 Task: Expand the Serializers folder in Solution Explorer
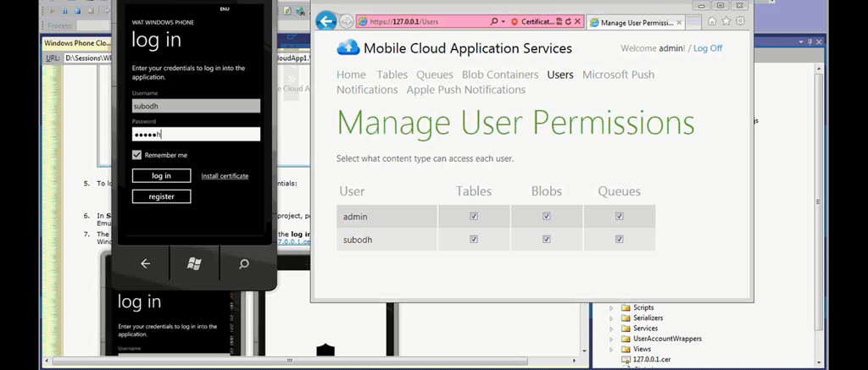(x=611, y=318)
